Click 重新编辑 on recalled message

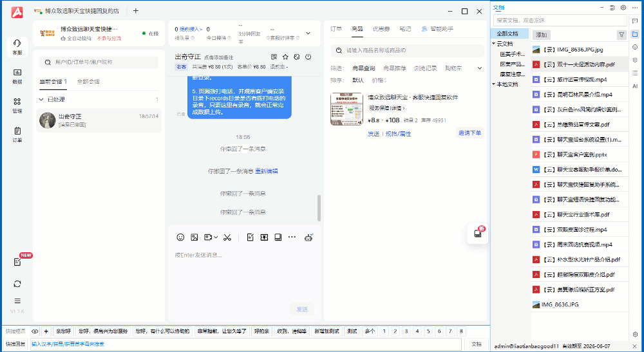(x=266, y=171)
